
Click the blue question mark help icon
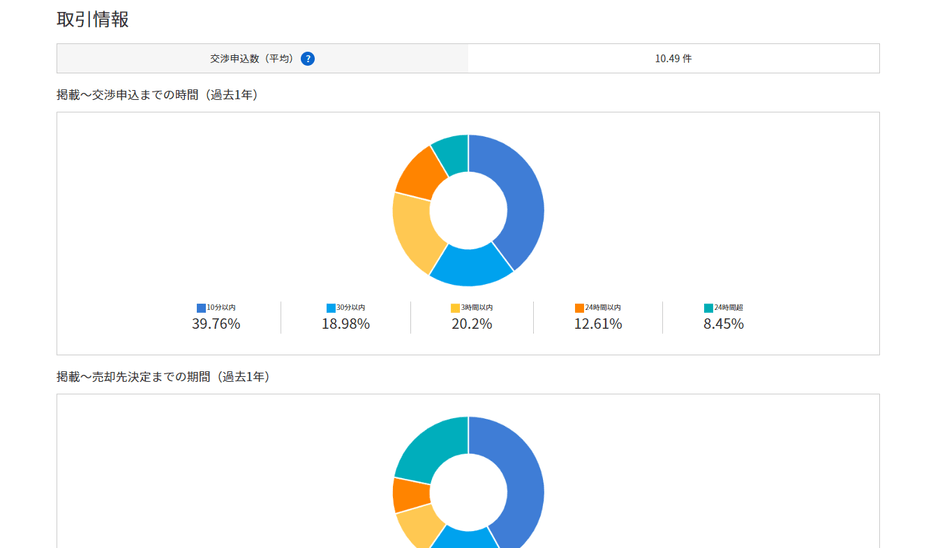tap(308, 59)
